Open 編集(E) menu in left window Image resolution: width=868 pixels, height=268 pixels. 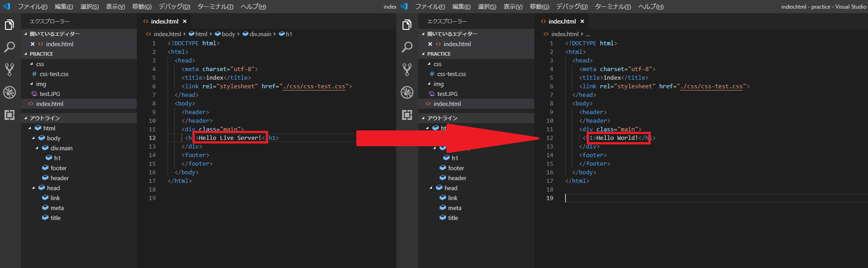[x=64, y=6]
